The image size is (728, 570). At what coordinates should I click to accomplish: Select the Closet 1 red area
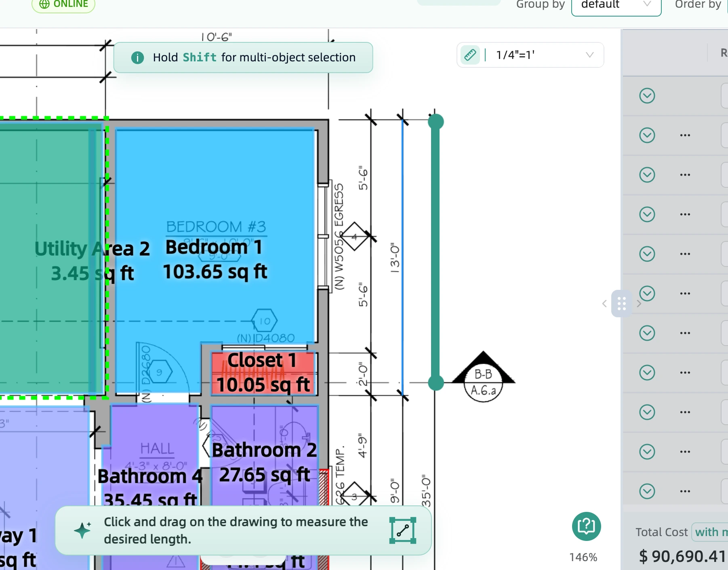pyautogui.click(x=263, y=373)
